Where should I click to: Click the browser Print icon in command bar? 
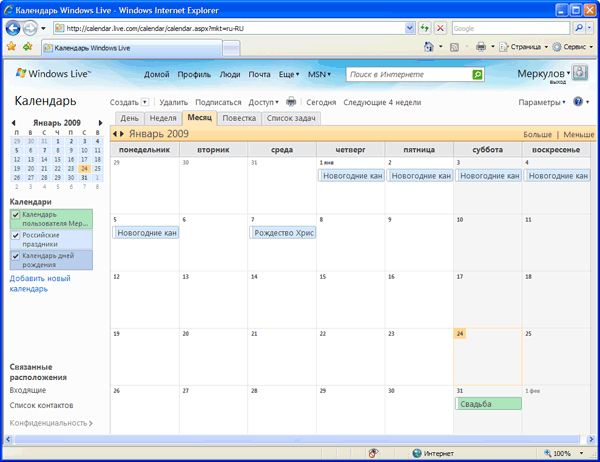coord(481,47)
